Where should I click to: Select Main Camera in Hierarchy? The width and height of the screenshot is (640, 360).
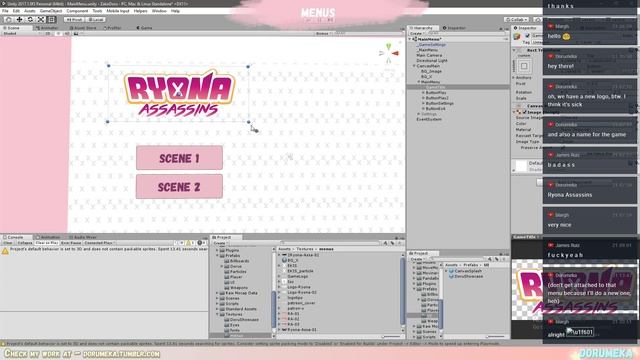click(x=429, y=55)
